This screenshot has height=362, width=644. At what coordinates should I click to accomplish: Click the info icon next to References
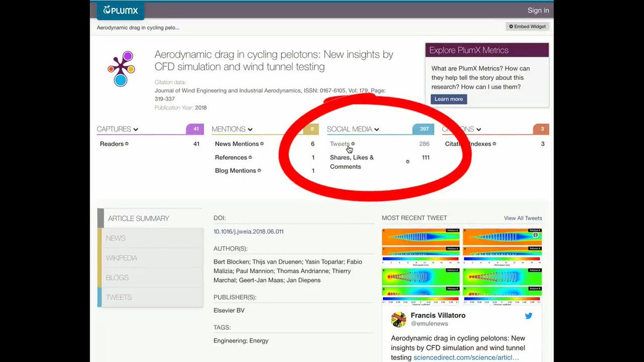250,157
